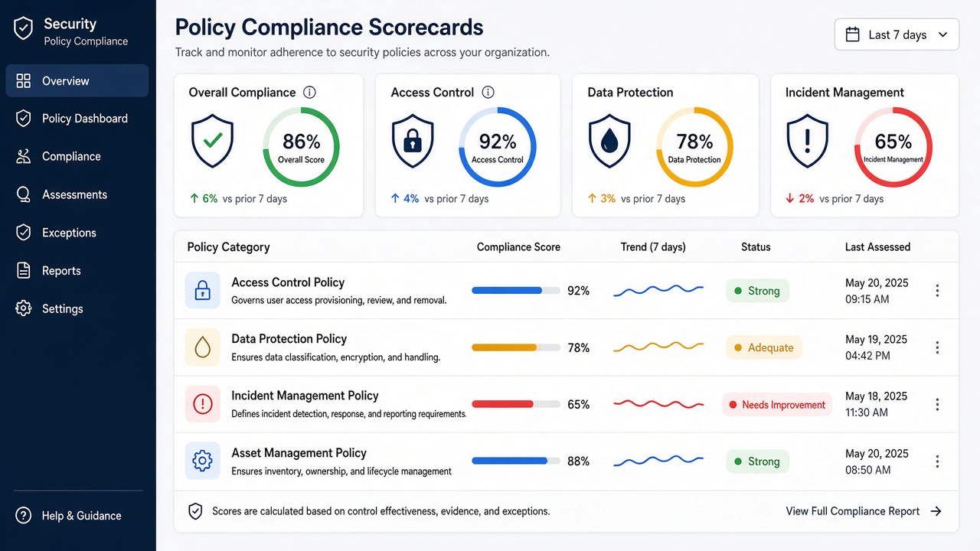
Task: Open the more options menu for Access Control Policy
Action: (937, 291)
